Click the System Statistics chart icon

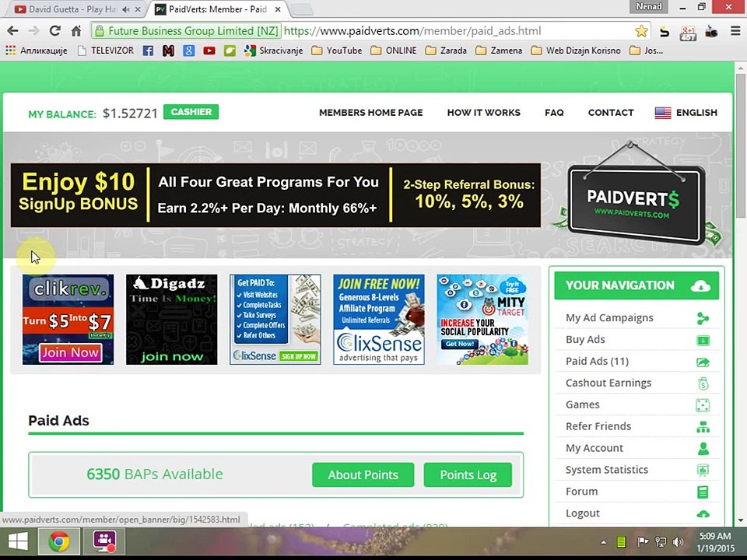(703, 470)
